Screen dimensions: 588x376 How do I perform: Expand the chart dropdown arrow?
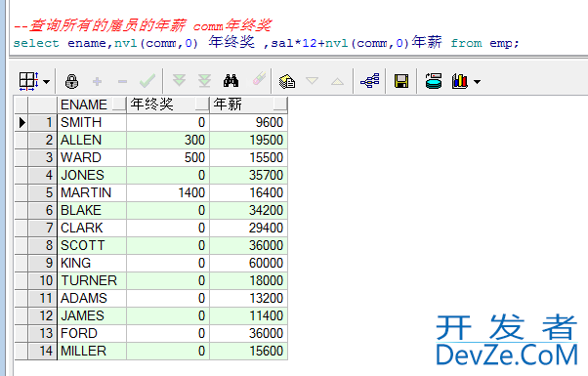tap(477, 81)
